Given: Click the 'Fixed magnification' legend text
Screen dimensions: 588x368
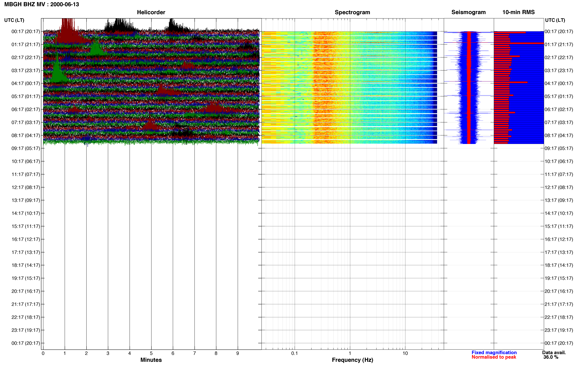Looking at the screenshot, I should tap(494, 352).
